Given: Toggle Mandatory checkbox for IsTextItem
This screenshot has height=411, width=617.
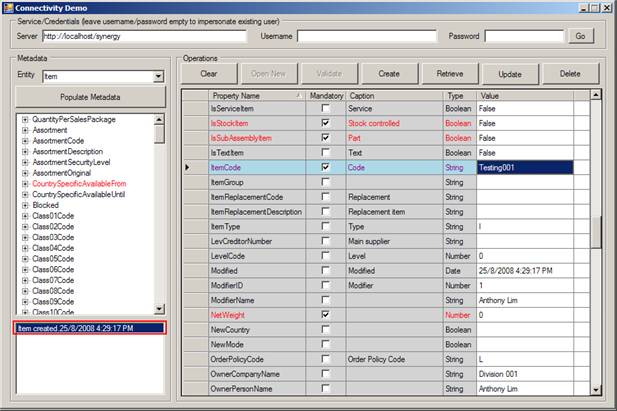Looking at the screenshot, I should (x=325, y=152).
